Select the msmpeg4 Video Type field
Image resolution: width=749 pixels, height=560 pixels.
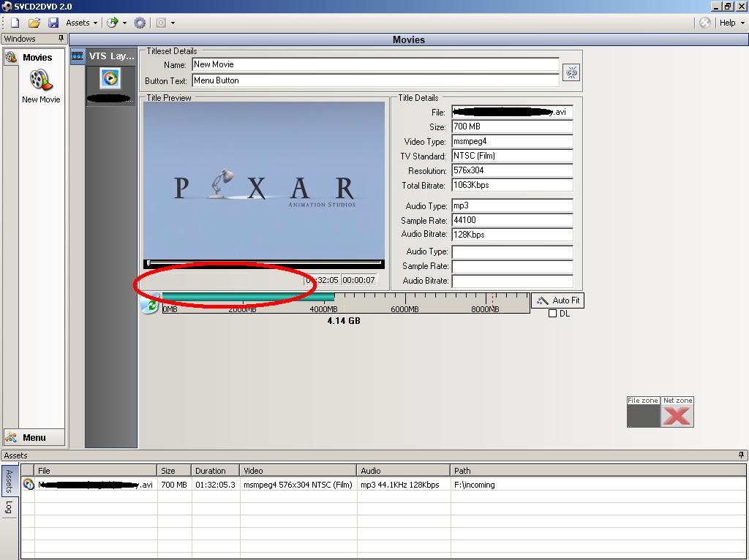(x=512, y=141)
